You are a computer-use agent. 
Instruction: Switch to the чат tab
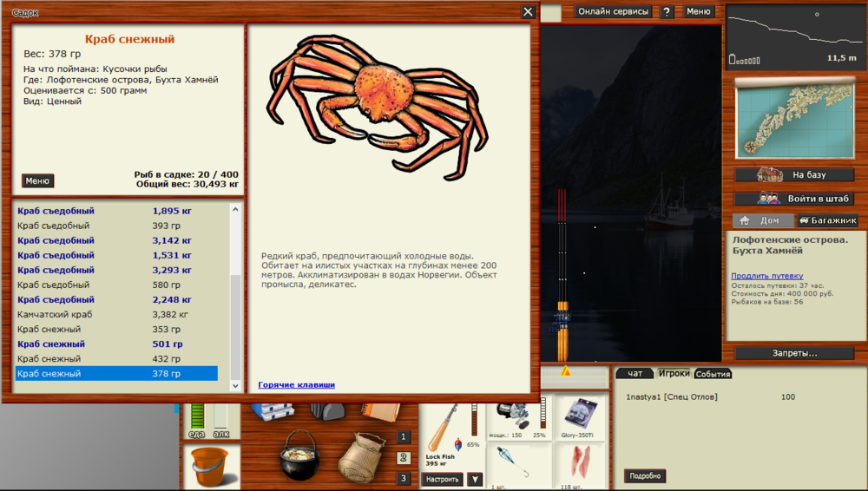pos(635,374)
